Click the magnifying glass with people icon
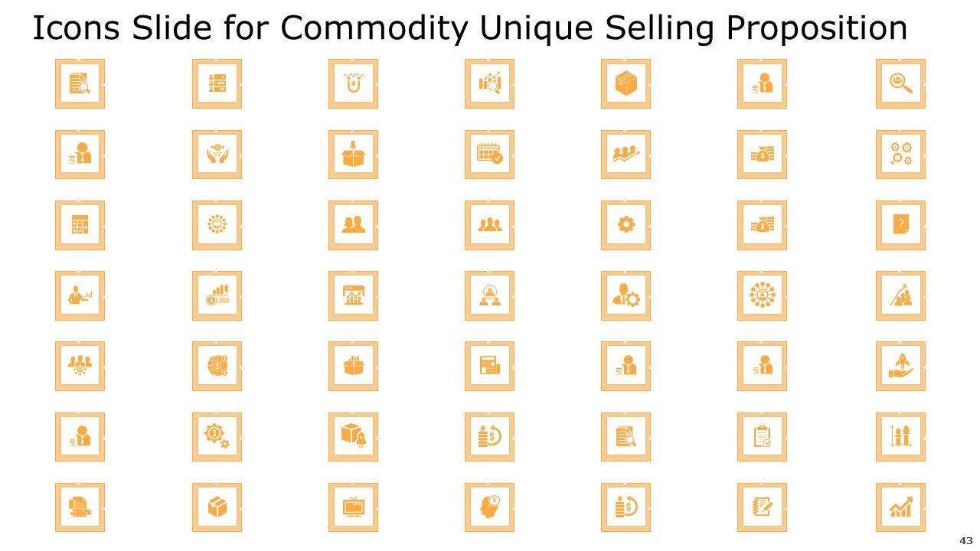Viewport: 980px width, 551px height. pos(900,83)
